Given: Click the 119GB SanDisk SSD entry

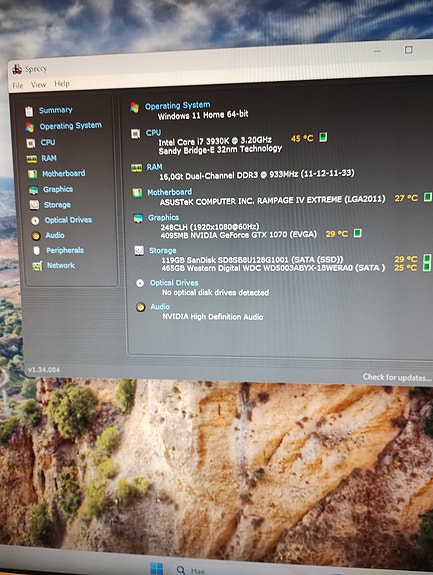Looking at the screenshot, I should coord(252,260).
